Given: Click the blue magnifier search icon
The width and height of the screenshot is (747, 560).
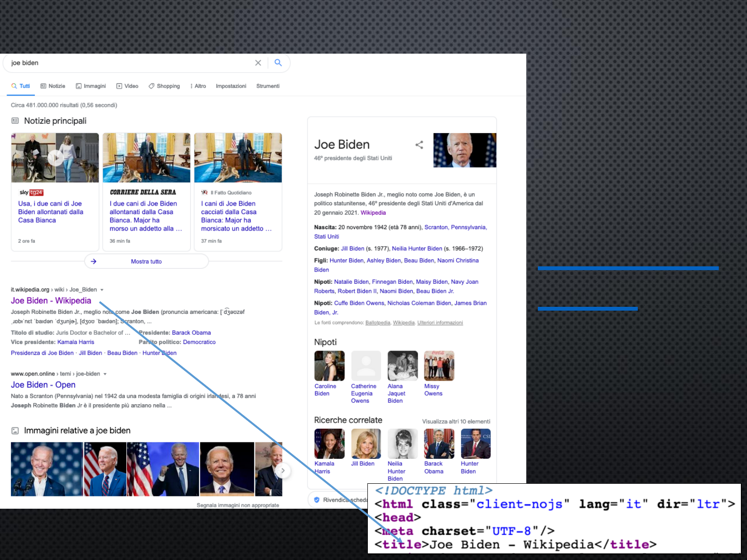Looking at the screenshot, I should tap(278, 63).
